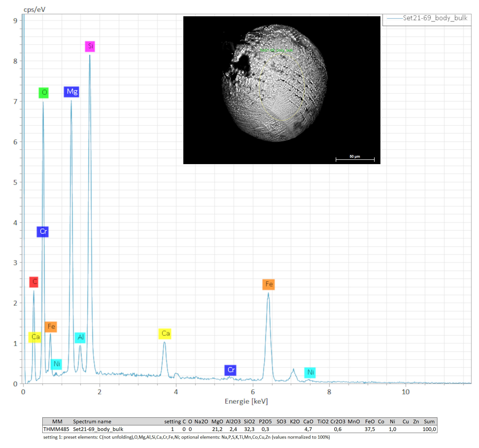Click the blue Cr label near 5.4 keV

[x=230, y=370]
